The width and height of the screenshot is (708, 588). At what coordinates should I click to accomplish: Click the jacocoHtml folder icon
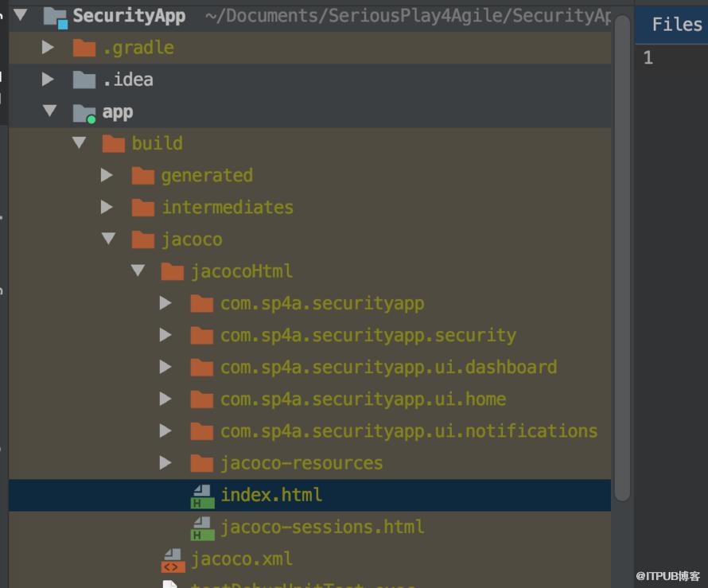(172, 271)
